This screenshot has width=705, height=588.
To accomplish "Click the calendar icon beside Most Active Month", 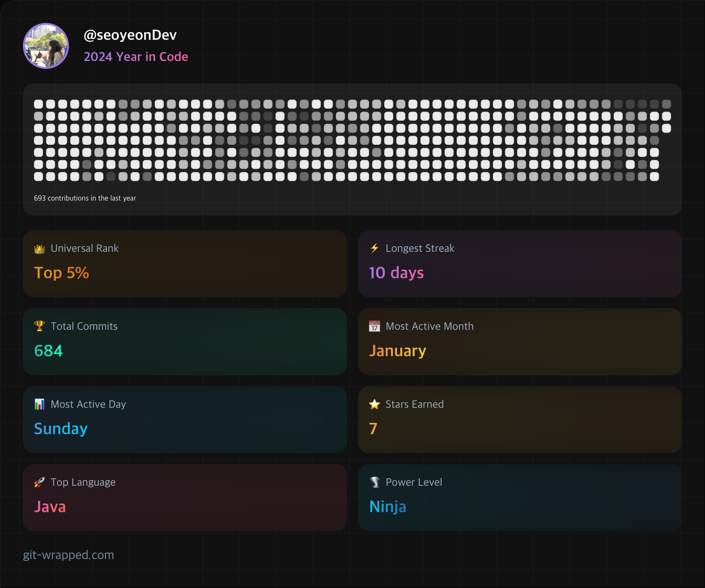I will point(375,326).
